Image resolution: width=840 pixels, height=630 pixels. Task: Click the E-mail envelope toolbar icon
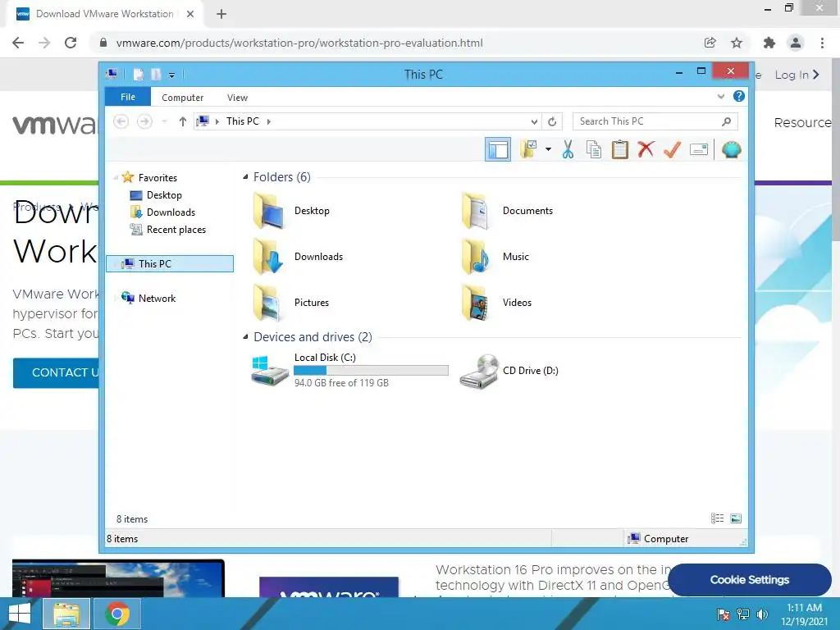(x=699, y=149)
